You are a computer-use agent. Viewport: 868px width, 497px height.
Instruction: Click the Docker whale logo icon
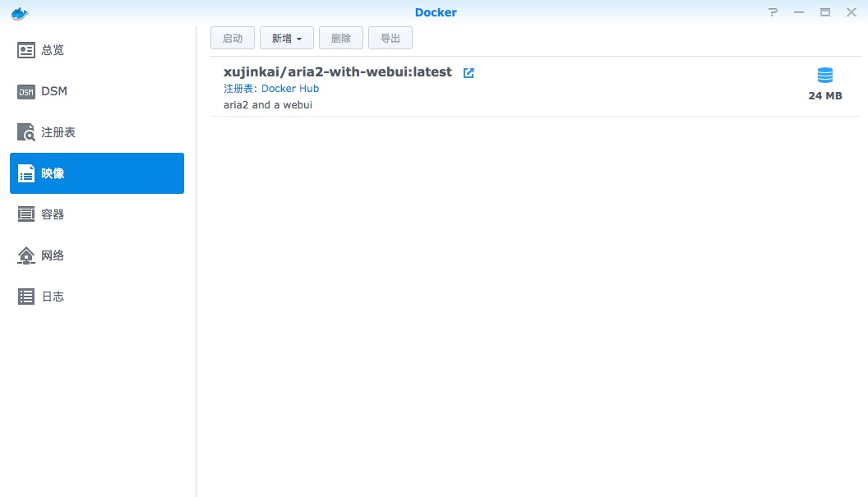[19, 13]
